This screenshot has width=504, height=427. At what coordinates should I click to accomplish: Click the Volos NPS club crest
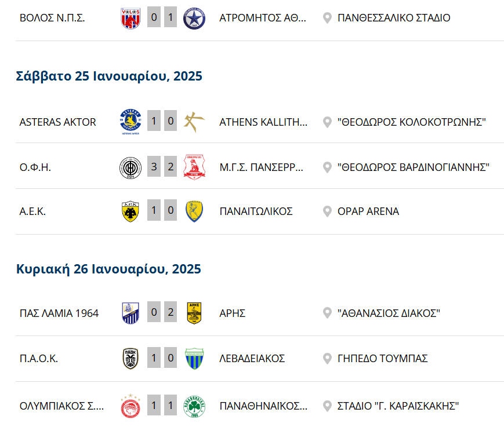[x=130, y=18]
